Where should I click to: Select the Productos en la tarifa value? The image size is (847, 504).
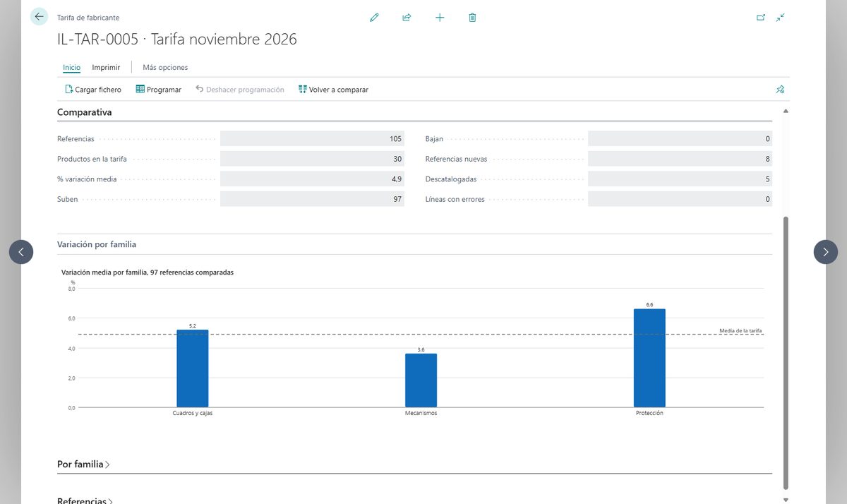(x=312, y=159)
